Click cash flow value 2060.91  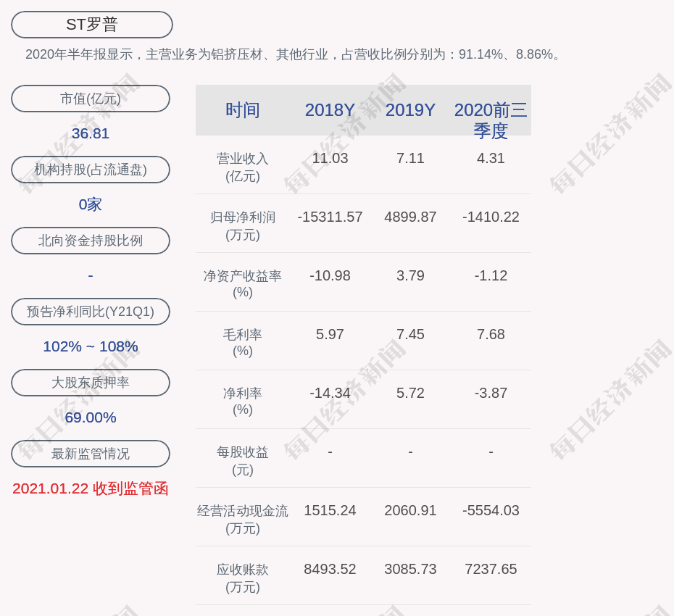point(410,510)
